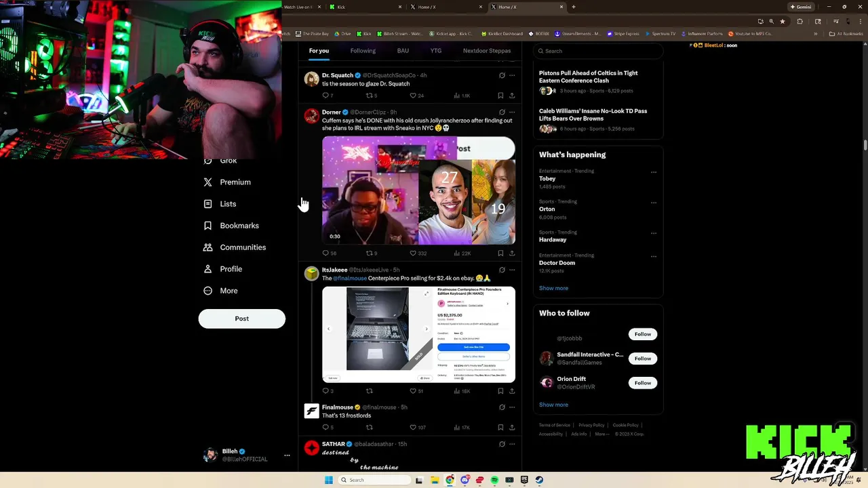Repost ItsJakeee's post
868x488 pixels.
370,391
